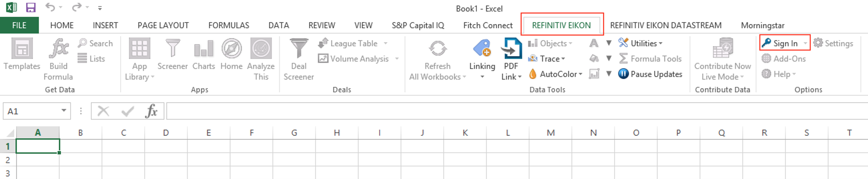868x179 pixels.
Task: Save the workbook with the floppy disk icon
Action: [31, 7]
